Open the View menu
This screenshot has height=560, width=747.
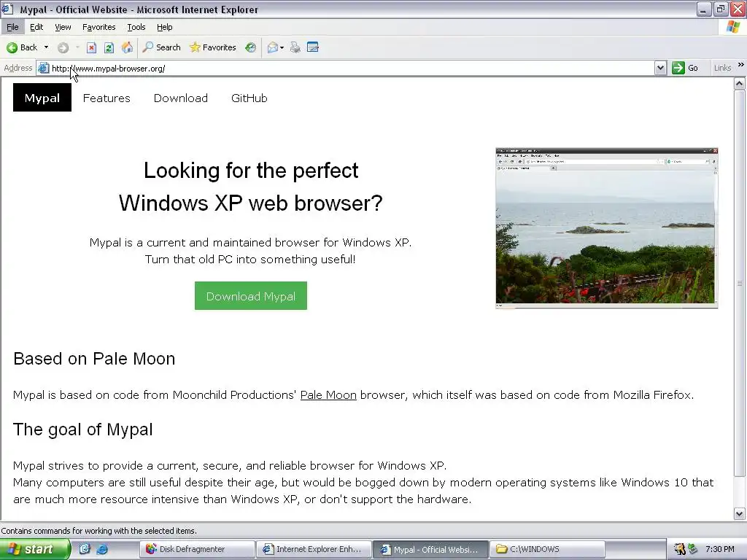pyautogui.click(x=63, y=27)
